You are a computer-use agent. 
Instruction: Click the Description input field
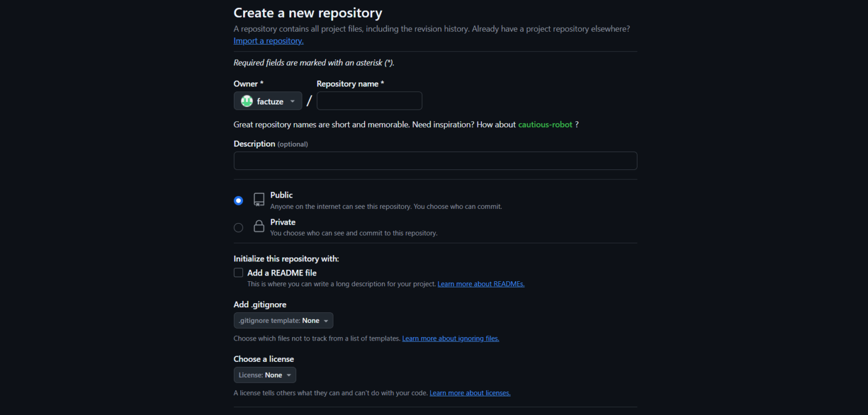[435, 160]
